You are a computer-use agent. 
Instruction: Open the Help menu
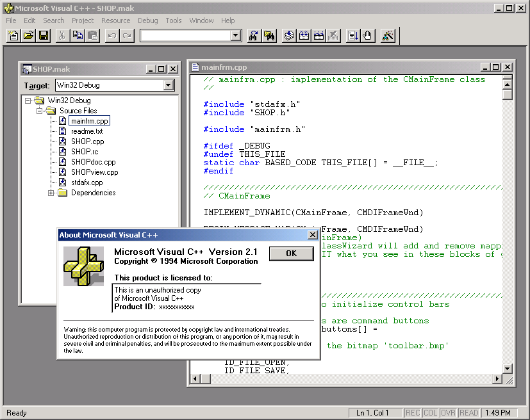pyautogui.click(x=228, y=20)
